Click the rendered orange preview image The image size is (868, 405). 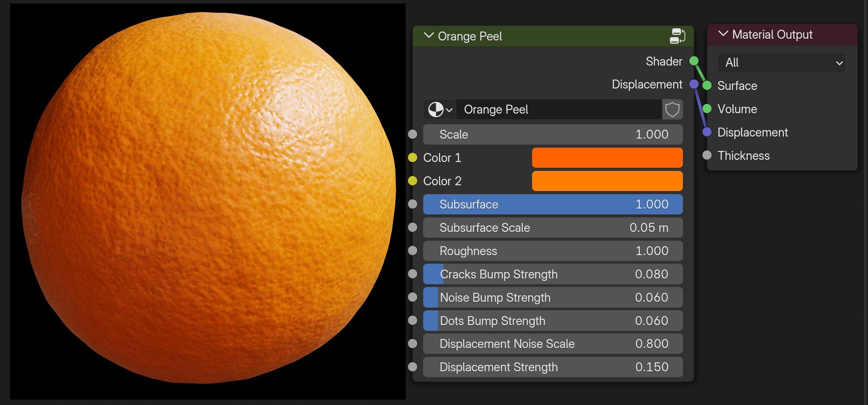point(208,201)
